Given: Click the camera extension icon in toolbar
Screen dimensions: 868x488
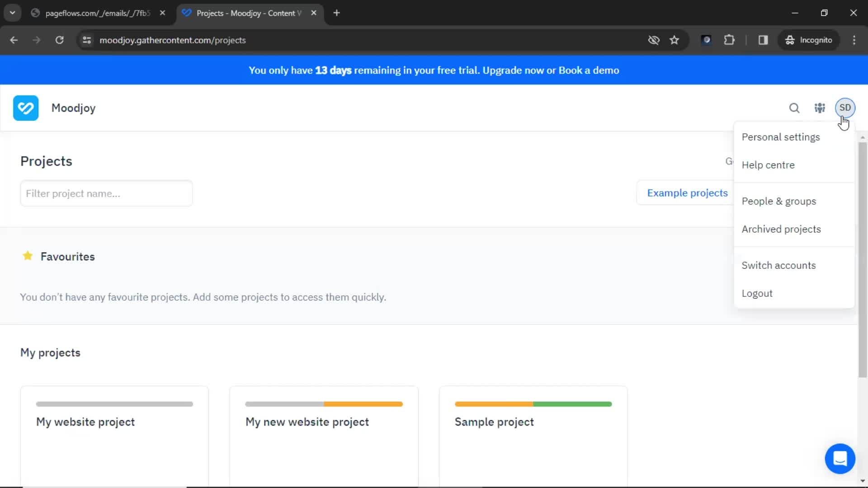Looking at the screenshot, I should (x=706, y=40).
